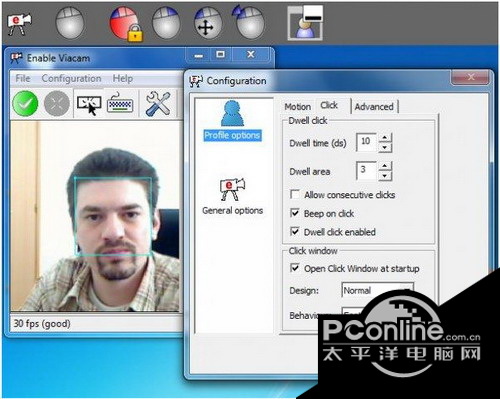This screenshot has width=500, height=399.
Task: Select the drag mouse icon with arrows
Action: [207, 23]
